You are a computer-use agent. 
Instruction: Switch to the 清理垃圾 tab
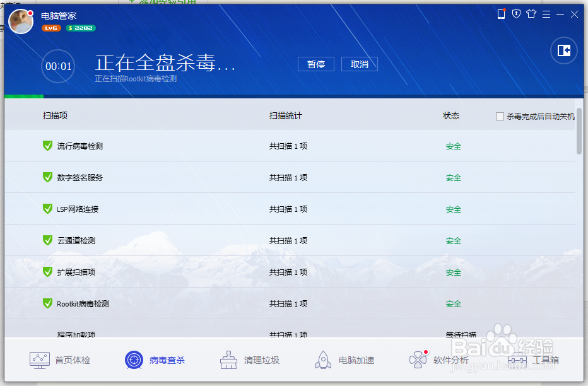pos(249,359)
